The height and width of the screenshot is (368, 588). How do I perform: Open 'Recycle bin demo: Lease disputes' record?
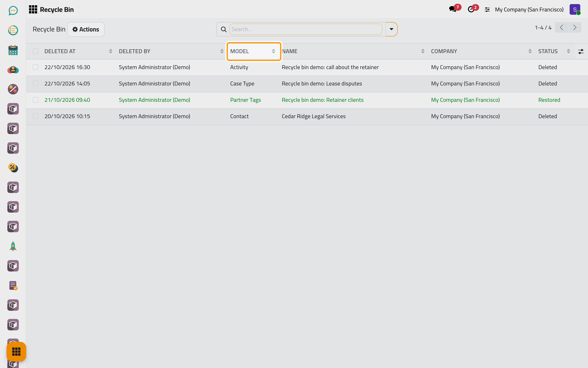(x=322, y=83)
